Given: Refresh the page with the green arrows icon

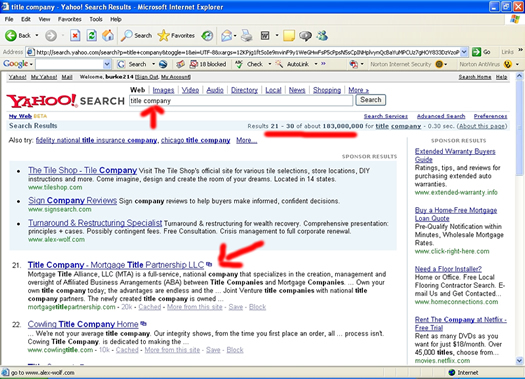Looking at the screenshot, I should 91,35.
